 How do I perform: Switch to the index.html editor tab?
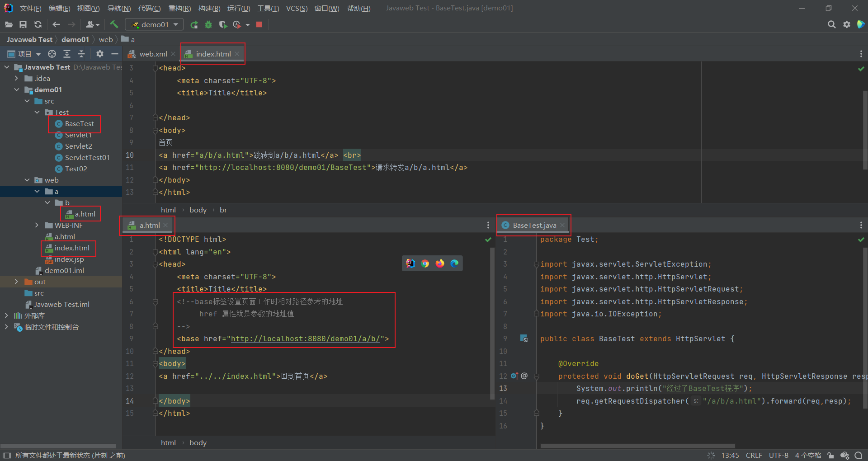(213, 54)
